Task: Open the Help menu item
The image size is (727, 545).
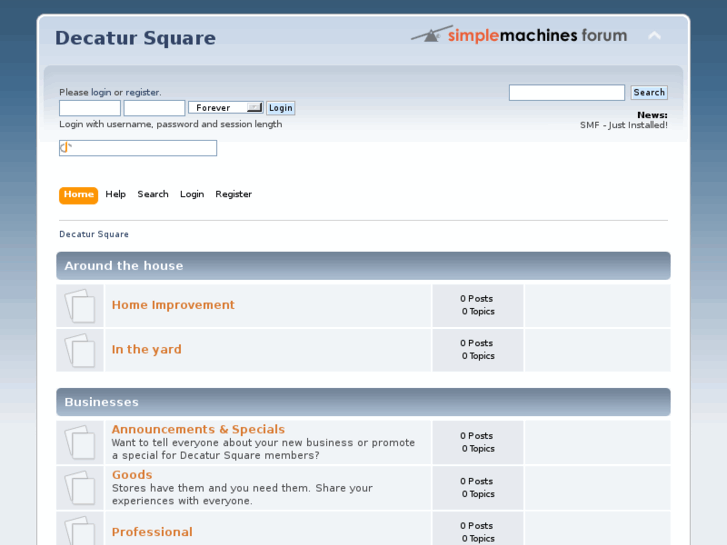Action: [115, 194]
